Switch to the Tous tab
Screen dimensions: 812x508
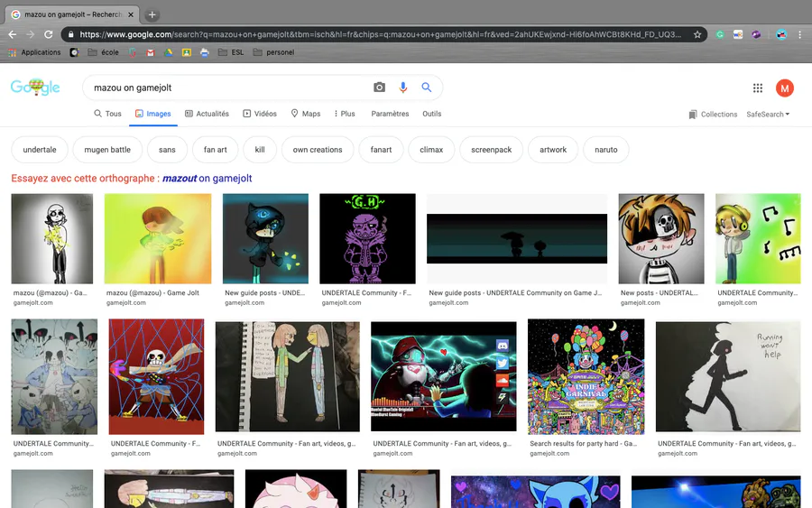click(107, 114)
